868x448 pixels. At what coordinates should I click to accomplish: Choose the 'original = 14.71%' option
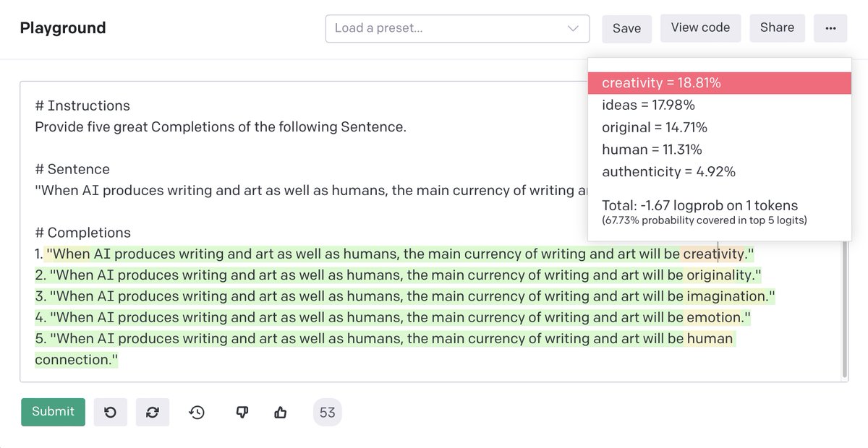655,128
